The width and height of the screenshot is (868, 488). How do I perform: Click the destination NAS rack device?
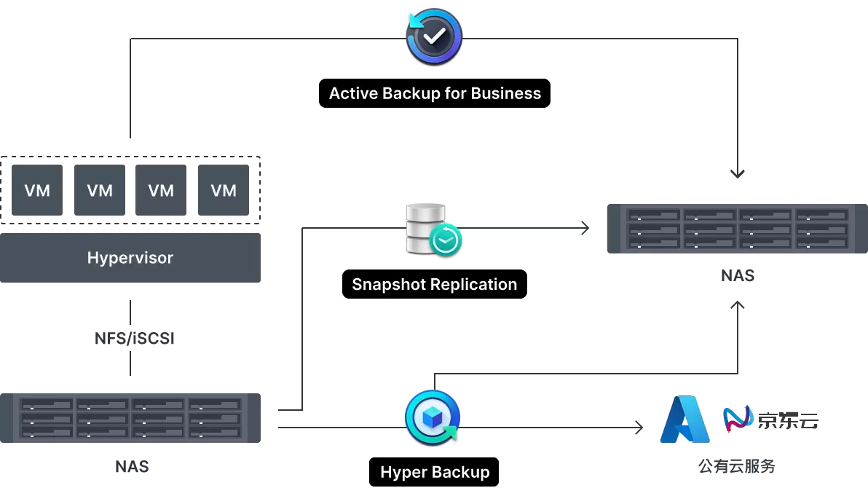pyautogui.click(x=738, y=229)
